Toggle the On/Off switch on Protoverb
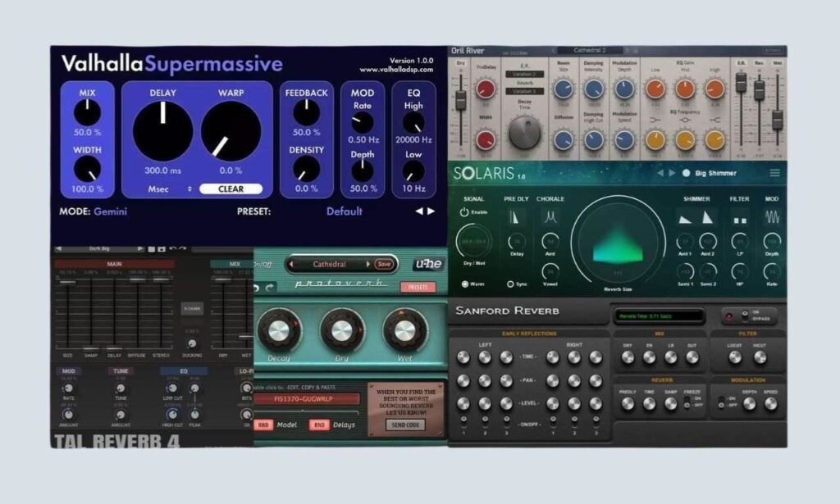 pos(261,264)
